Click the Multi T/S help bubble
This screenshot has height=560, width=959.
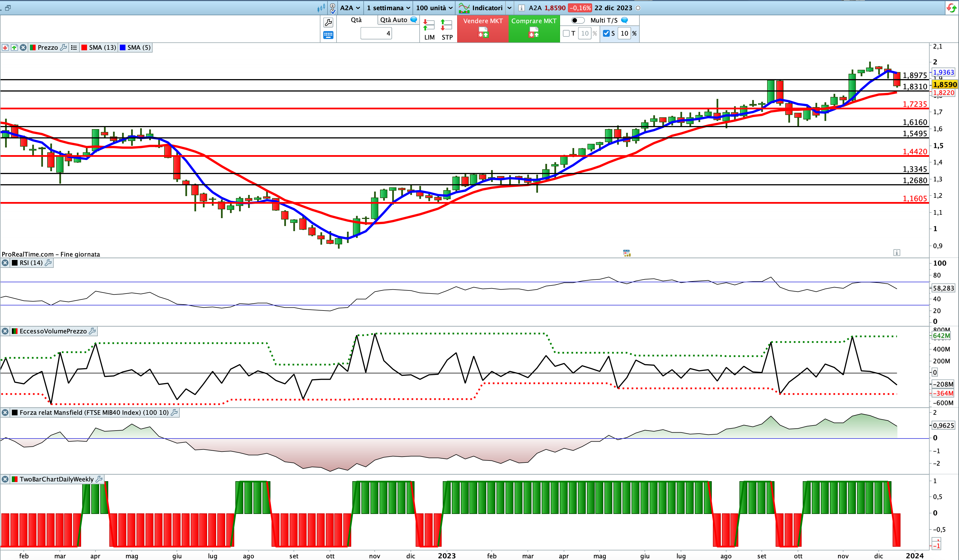point(624,20)
